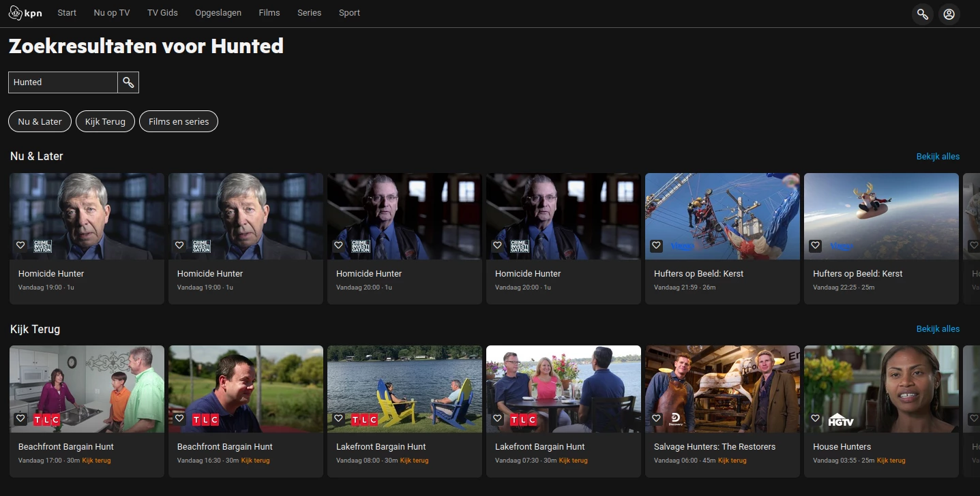The image size is (980, 496).
Task: Favorite Hufters op Beeld: Kerst at 21:59
Action: click(x=656, y=245)
